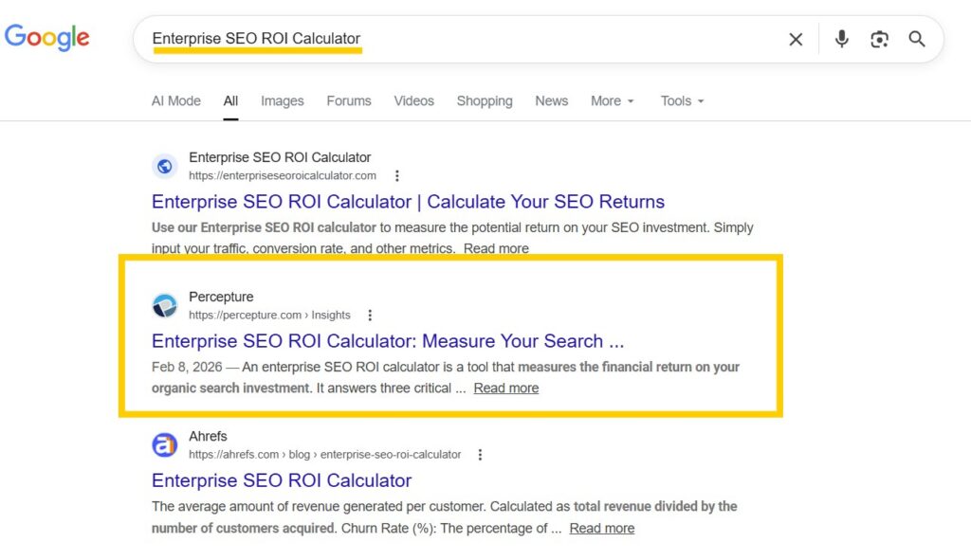Select the Videos search tab
971x560 pixels.
[413, 101]
